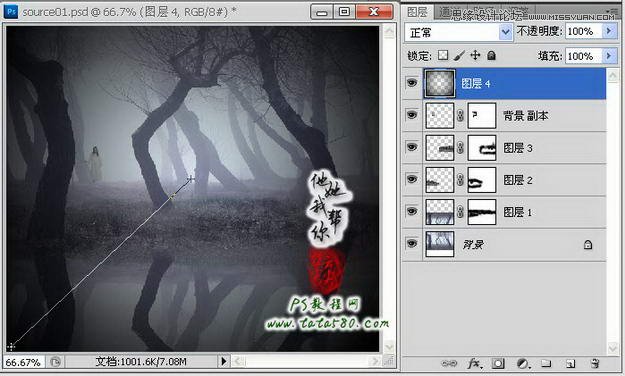
Task: Open the 填充 slider arrow
Action: pos(609,56)
